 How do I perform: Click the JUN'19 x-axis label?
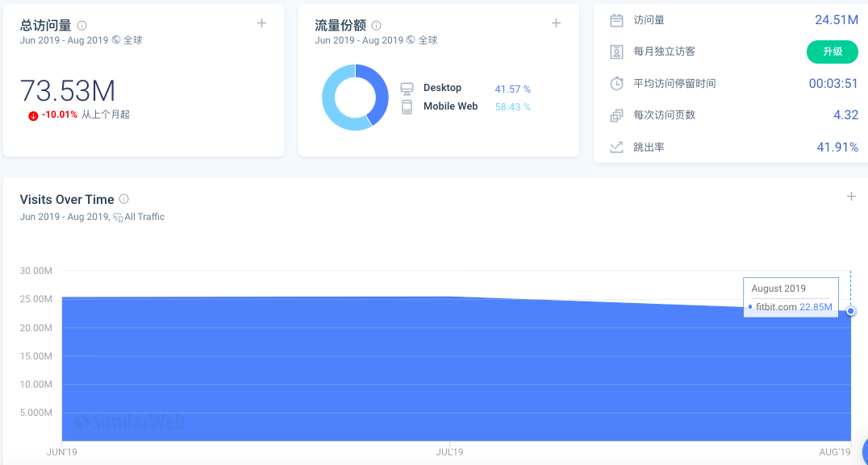(x=62, y=452)
